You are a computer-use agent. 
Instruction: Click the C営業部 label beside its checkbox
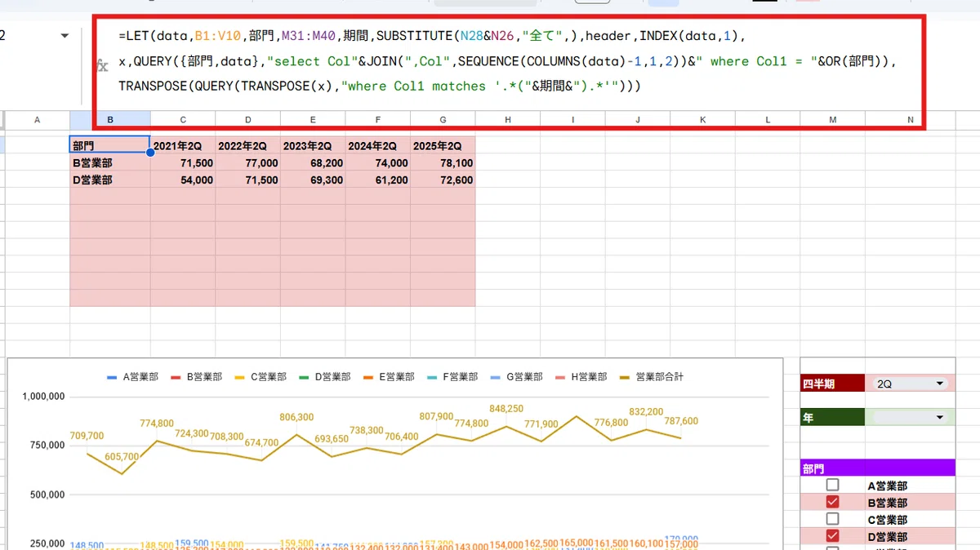pyautogui.click(x=888, y=520)
